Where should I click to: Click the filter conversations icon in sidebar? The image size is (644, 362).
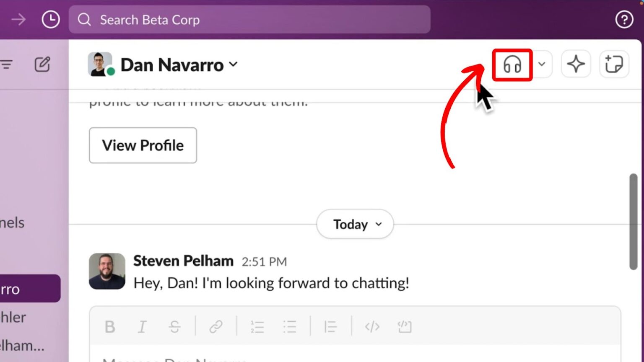click(x=7, y=65)
